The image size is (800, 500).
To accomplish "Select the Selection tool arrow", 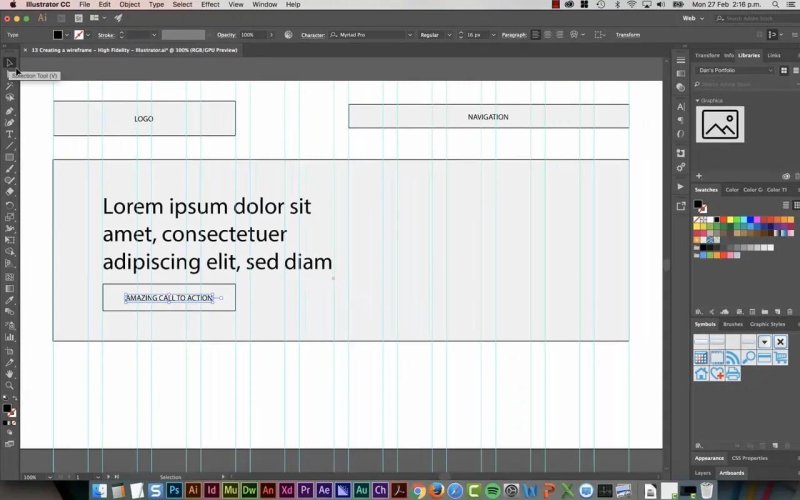I will coord(9,63).
